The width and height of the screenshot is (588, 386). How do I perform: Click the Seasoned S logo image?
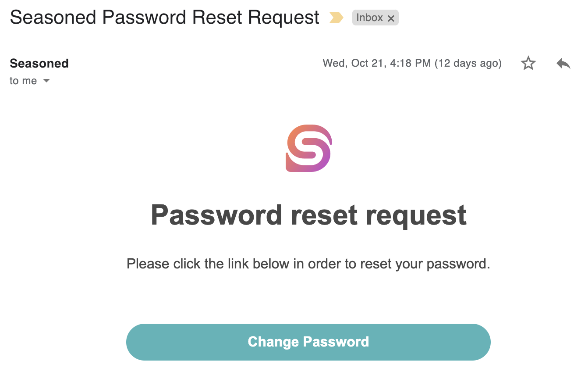[x=309, y=148]
